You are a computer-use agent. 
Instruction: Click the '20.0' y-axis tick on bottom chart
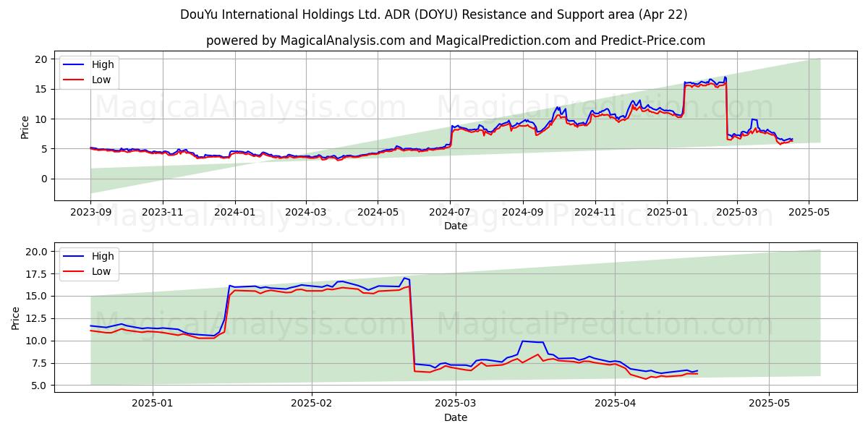tap(37, 252)
